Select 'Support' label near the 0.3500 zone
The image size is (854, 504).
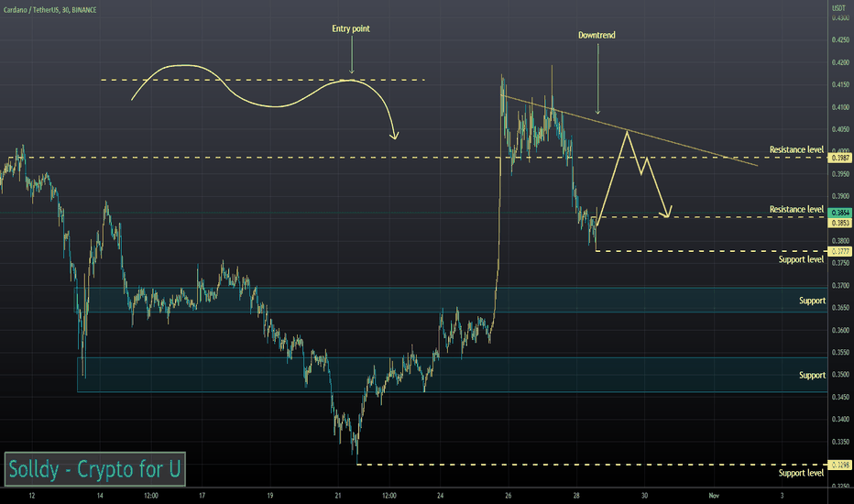(812, 376)
